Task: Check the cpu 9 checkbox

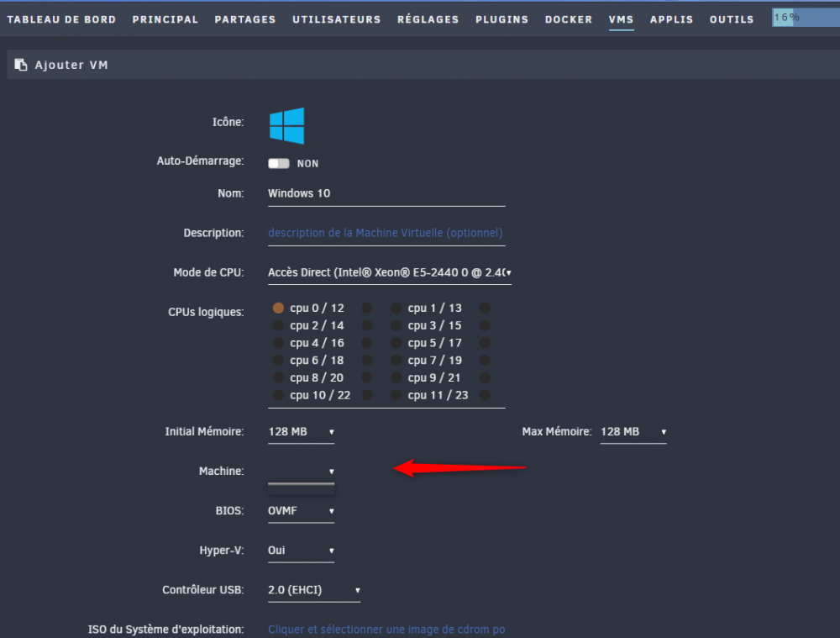Action: [396, 377]
